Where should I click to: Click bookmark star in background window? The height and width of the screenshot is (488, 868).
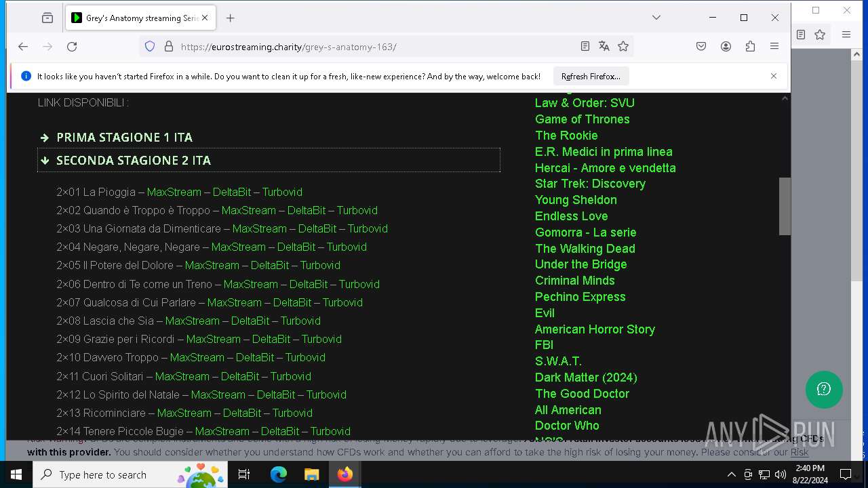[820, 35]
